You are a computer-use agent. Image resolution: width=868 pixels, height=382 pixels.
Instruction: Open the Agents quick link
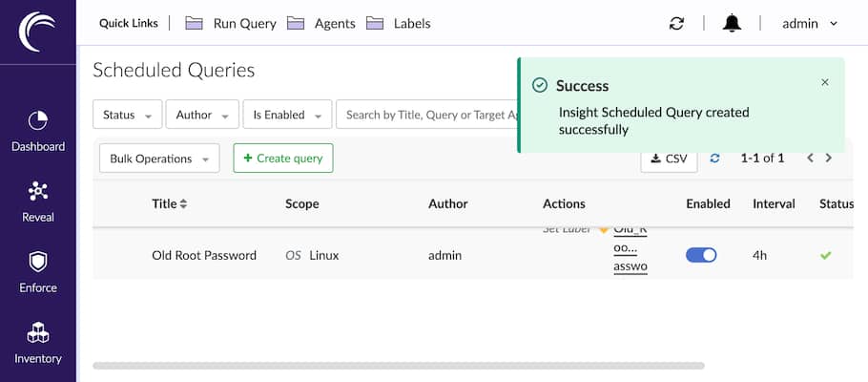pyautogui.click(x=324, y=24)
